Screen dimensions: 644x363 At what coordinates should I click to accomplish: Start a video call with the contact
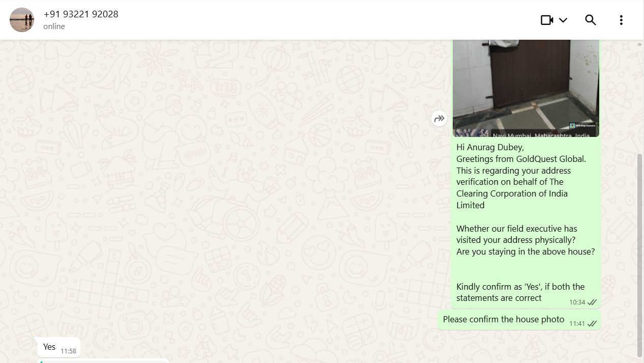(547, 20)
